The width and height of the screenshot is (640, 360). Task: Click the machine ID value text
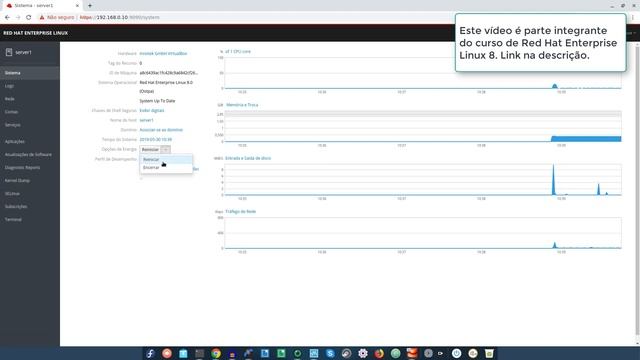click(x=169, y=73)
